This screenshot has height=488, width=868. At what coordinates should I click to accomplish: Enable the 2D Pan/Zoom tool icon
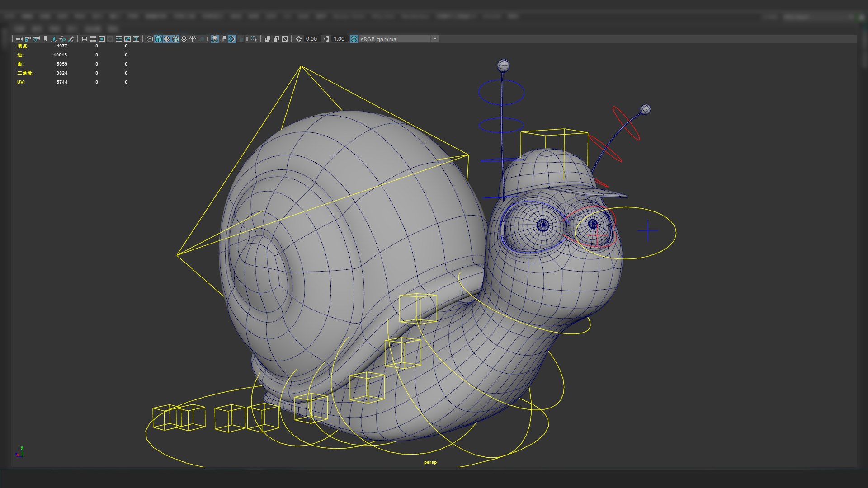tap(62, 39)
